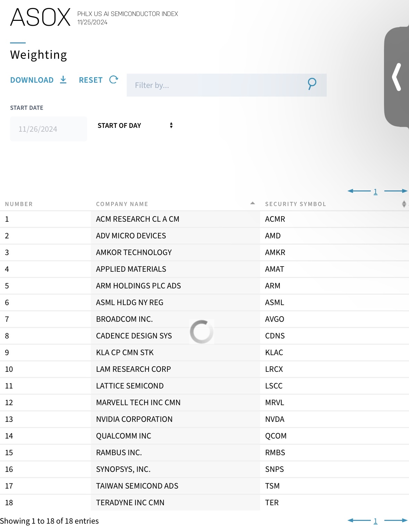Click the SNPS symbol cell
The width and height of the screenshot is (409, 532).
(x=334, y=469)
